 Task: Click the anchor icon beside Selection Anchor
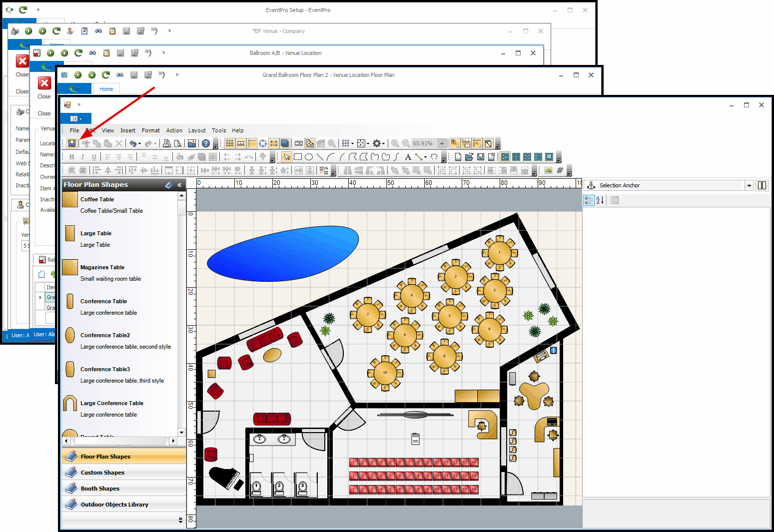591,185
